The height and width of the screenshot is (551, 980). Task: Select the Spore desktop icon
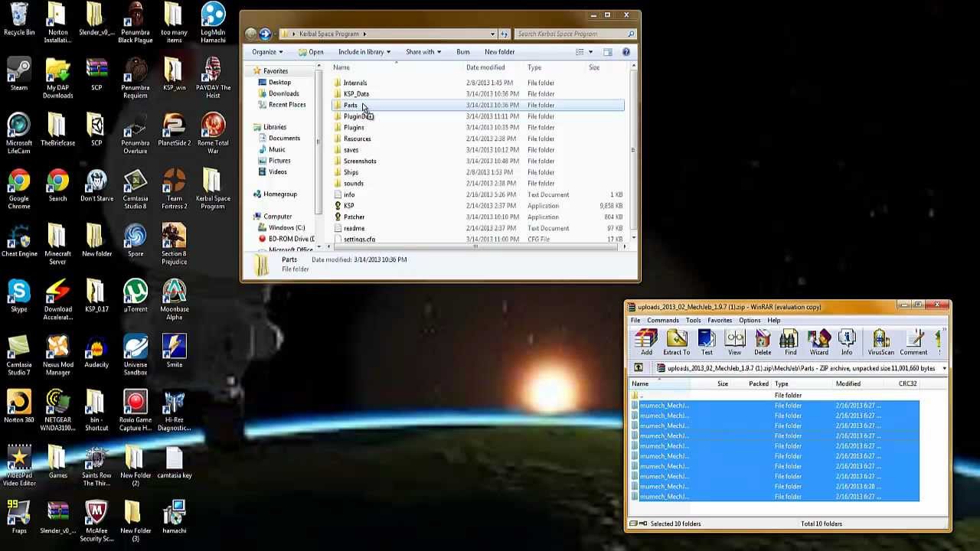coord(136,241)
